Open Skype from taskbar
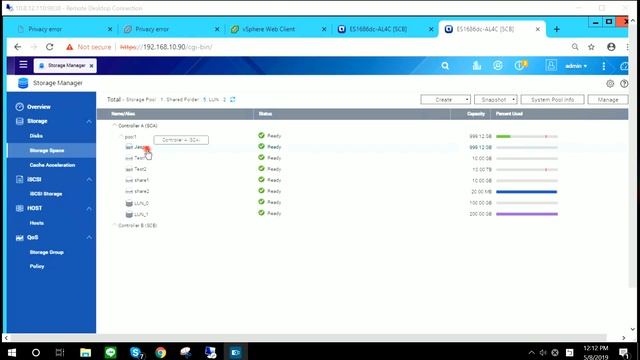This screenshot has width=640, height=360. pyautogui.click(x=136, y=352)
